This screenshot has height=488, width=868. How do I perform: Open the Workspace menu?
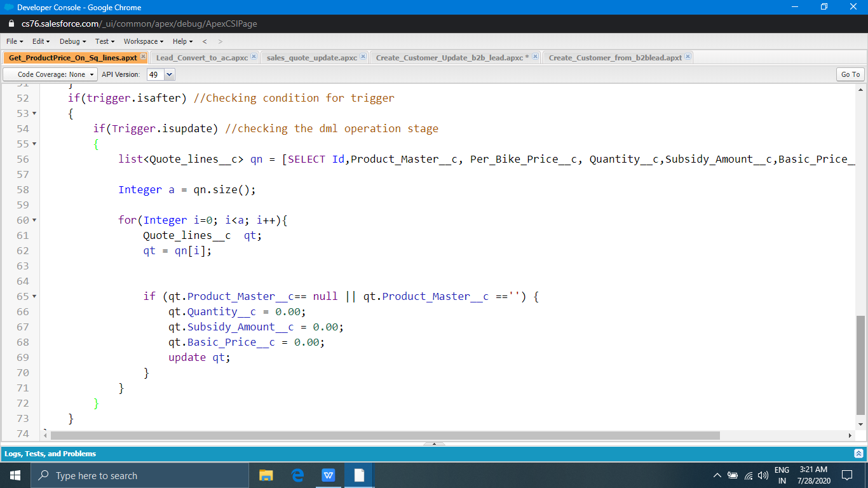(144, 41)
